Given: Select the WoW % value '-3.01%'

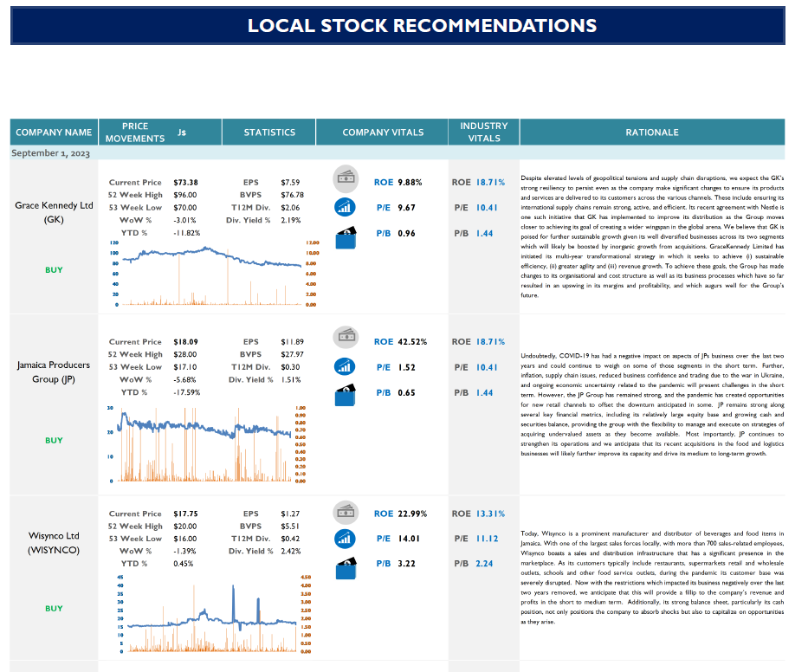Looking at the screenshot, I should (x=184, y=220).
